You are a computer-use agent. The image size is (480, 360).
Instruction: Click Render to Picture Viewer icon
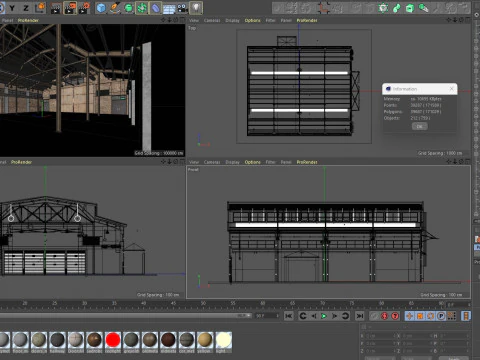(70, 8)
